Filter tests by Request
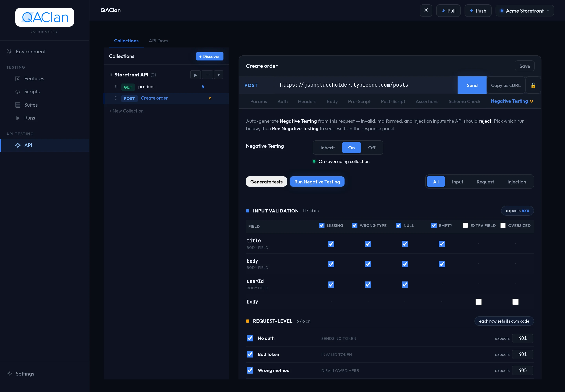 coord(485,182)
